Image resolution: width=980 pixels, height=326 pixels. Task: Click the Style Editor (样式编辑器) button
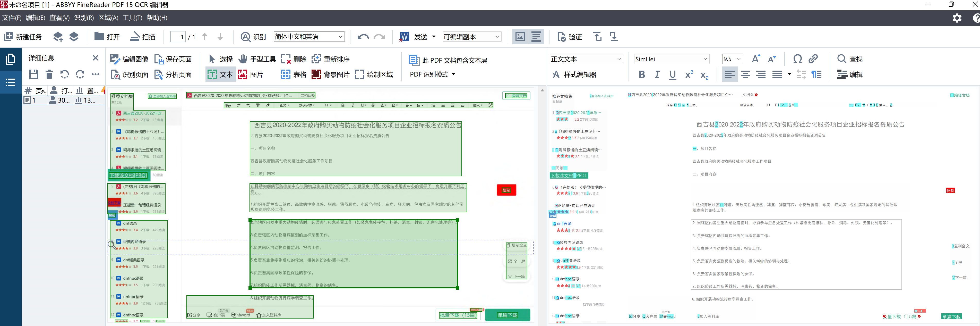(574, 75)
